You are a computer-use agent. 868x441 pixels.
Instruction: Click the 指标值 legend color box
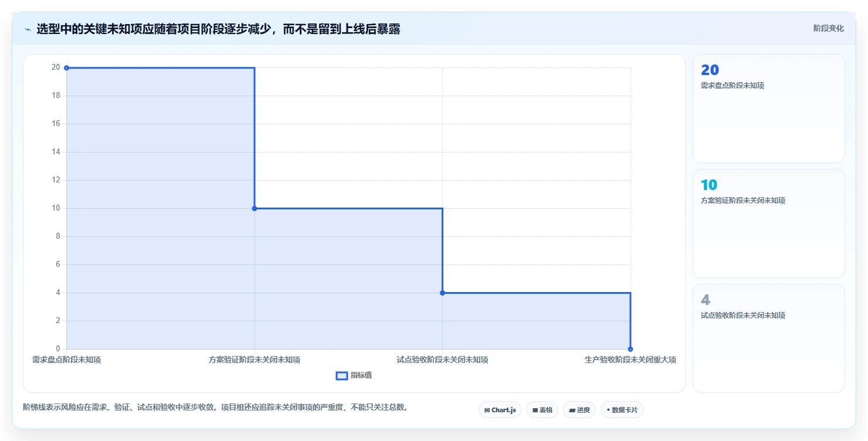342,376
